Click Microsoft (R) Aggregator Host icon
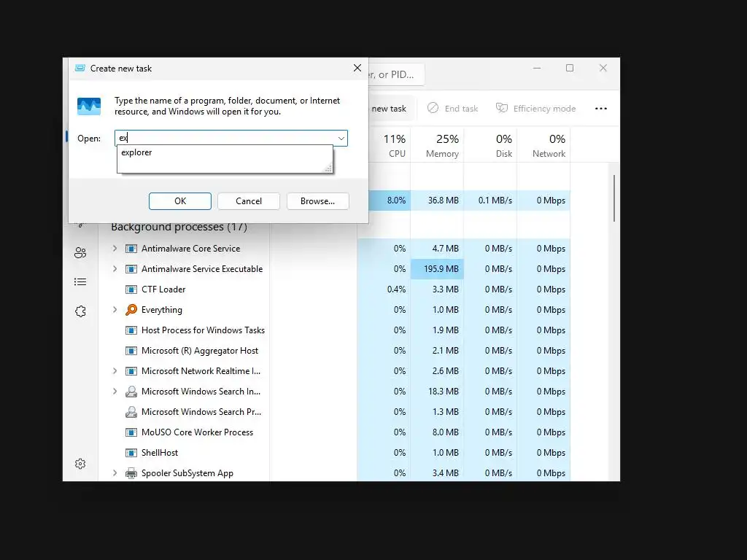The image size is (747, 560). 131,351
